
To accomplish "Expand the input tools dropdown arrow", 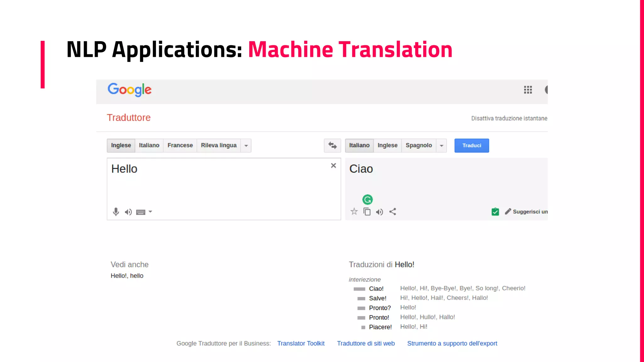I will point(150,212).
